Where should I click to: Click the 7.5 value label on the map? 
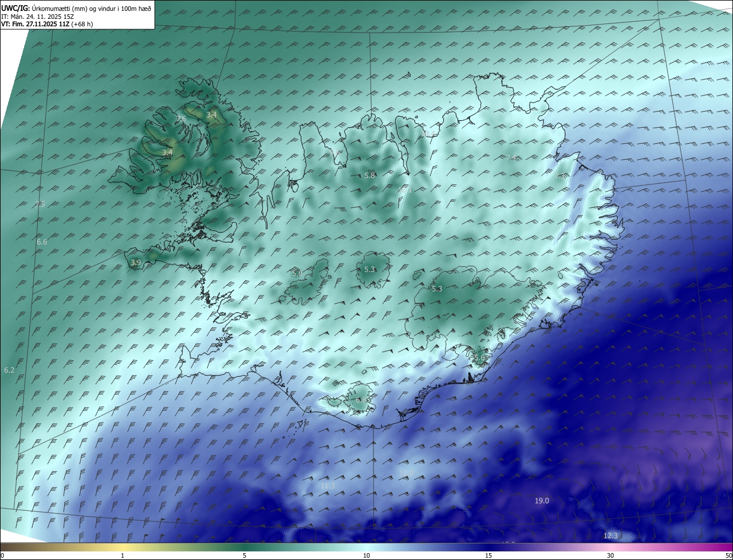coord(40,204)
